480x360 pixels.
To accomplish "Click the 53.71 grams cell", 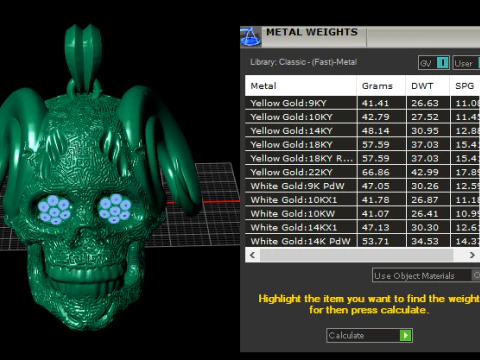I will 382,241.
